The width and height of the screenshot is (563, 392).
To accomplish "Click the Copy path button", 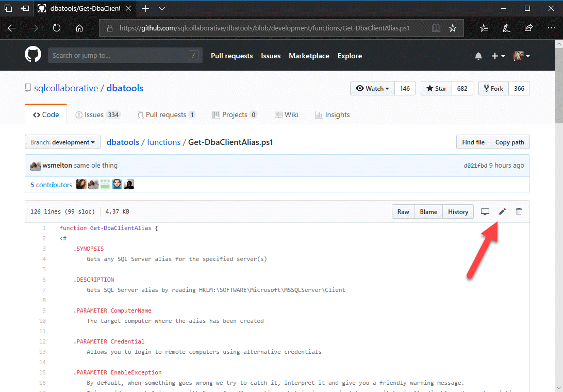I will pyautogui.click(x=509, y=142).
